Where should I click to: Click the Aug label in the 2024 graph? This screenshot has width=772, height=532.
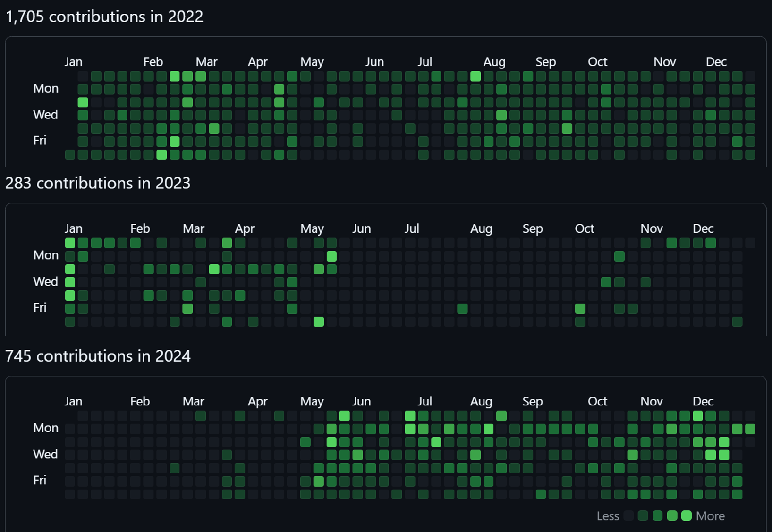[x=481, y=401]
